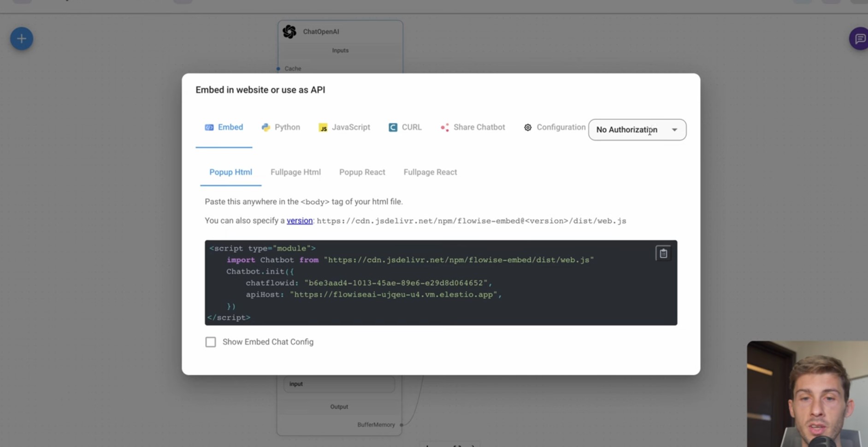Switch to the Fullpage Html tab

[x=295, y=172]
